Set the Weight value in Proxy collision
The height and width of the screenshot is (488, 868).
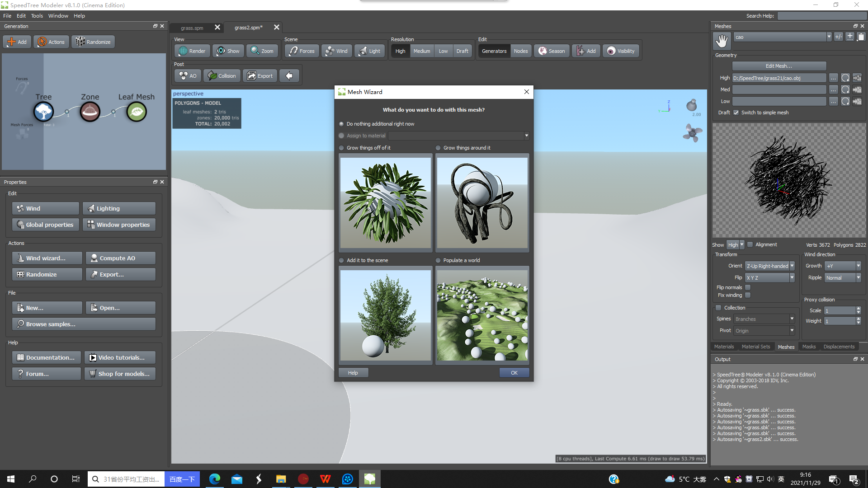coord(840,321)
